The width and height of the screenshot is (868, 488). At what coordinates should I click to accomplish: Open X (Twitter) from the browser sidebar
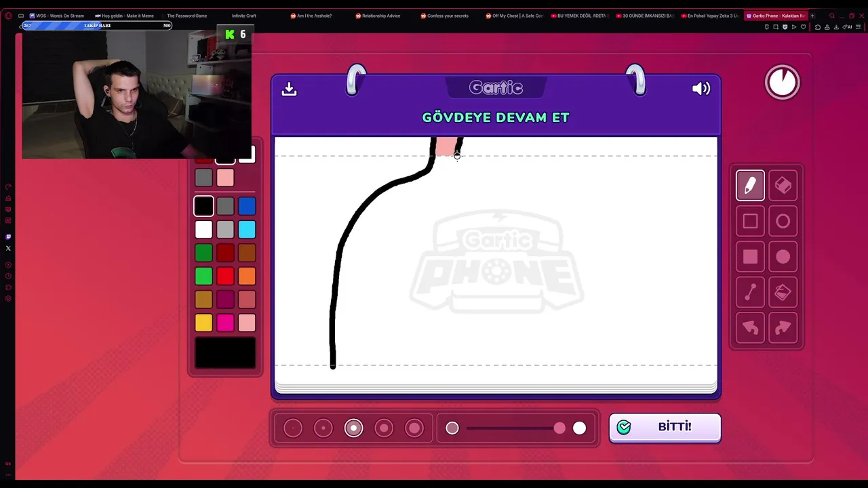8,248
